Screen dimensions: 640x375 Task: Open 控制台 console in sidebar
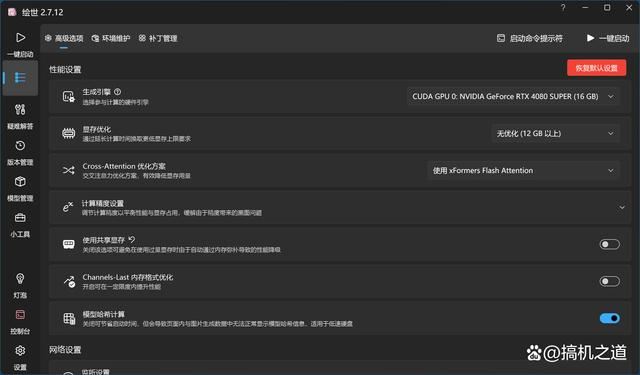coord(20,321)
